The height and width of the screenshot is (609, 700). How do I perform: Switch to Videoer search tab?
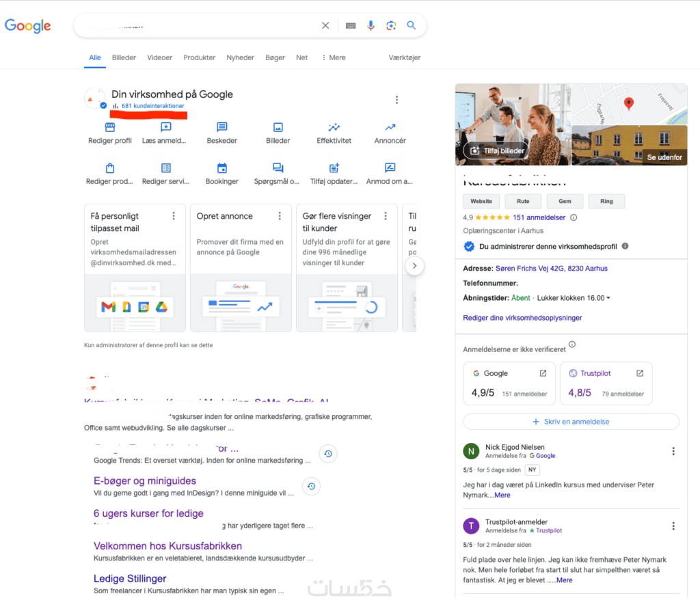[159, 57]
